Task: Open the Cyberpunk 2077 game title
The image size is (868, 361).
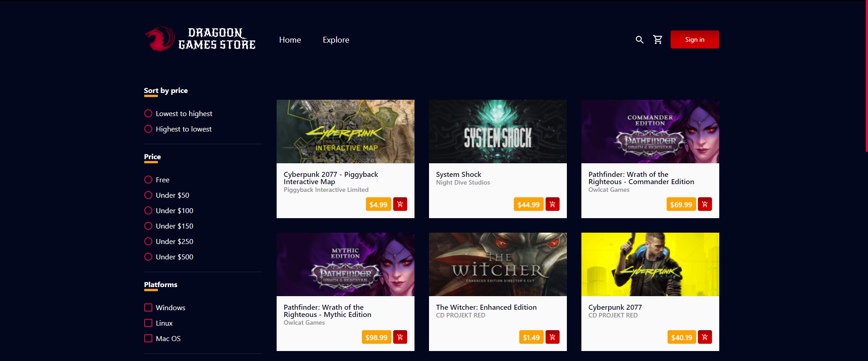Action: point(615,307)
